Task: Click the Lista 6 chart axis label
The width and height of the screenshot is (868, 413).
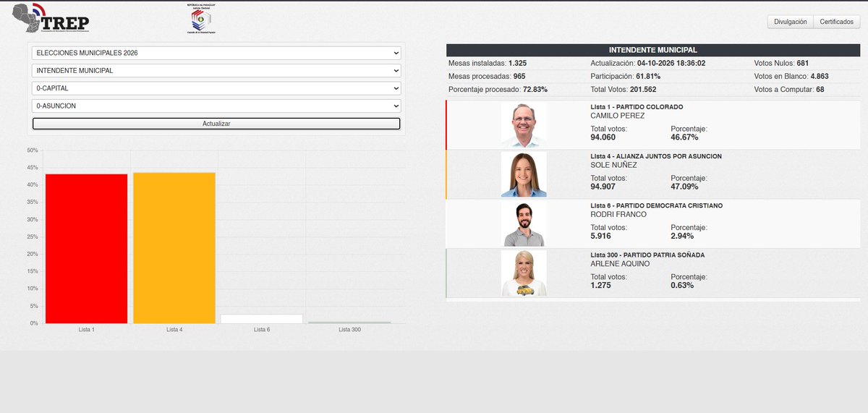Action: [262, 330]
